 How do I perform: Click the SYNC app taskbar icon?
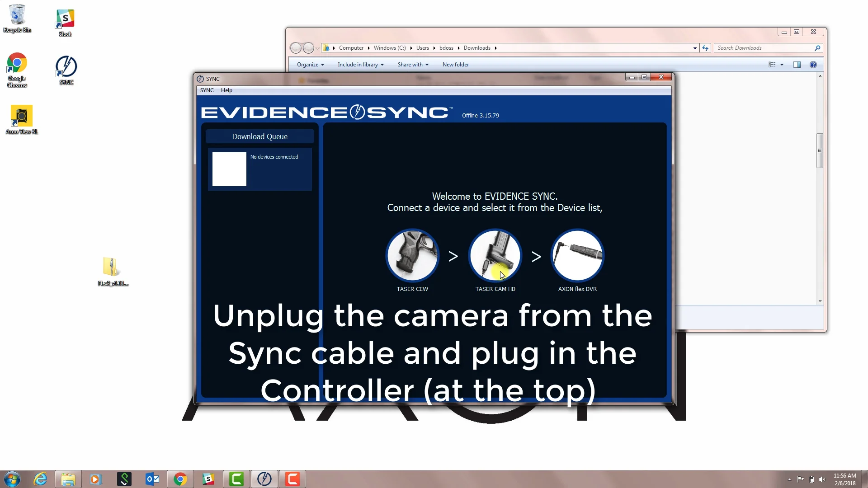click(264, 479)
